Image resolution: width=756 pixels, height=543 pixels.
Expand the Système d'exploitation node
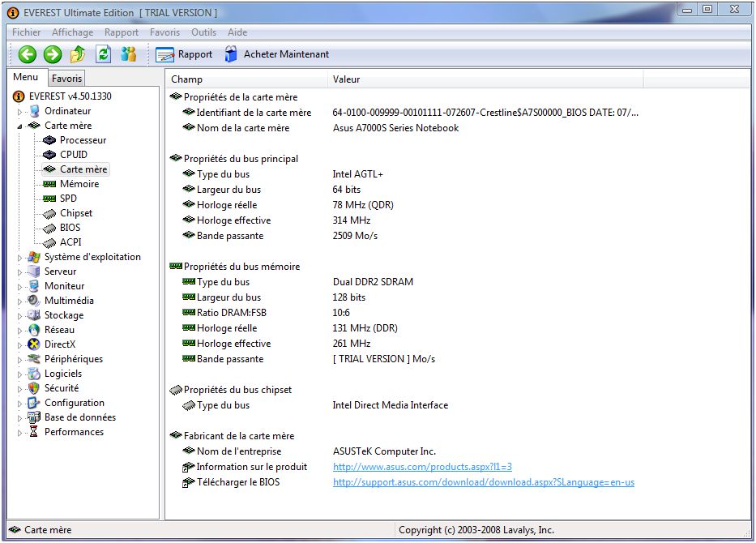point(19,258)
